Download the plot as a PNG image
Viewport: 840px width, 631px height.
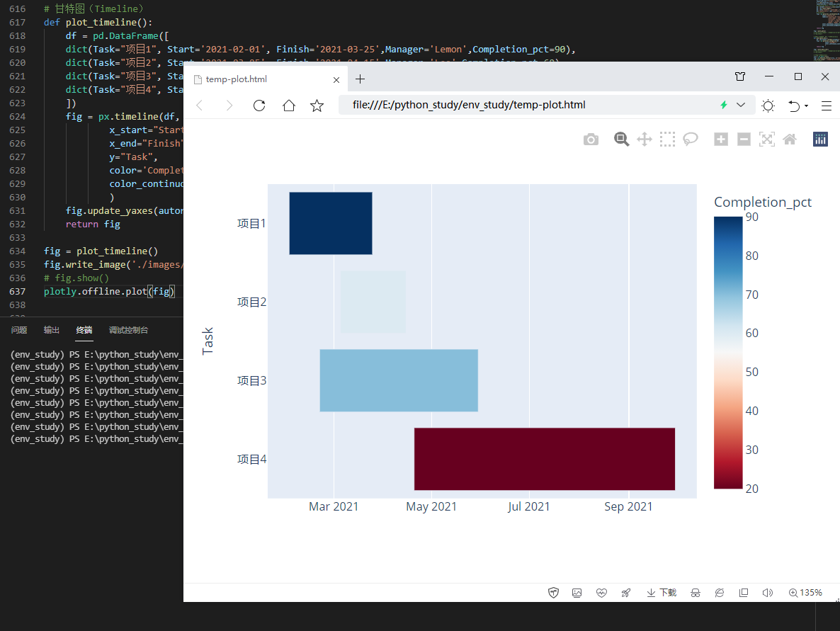(591, 139)
